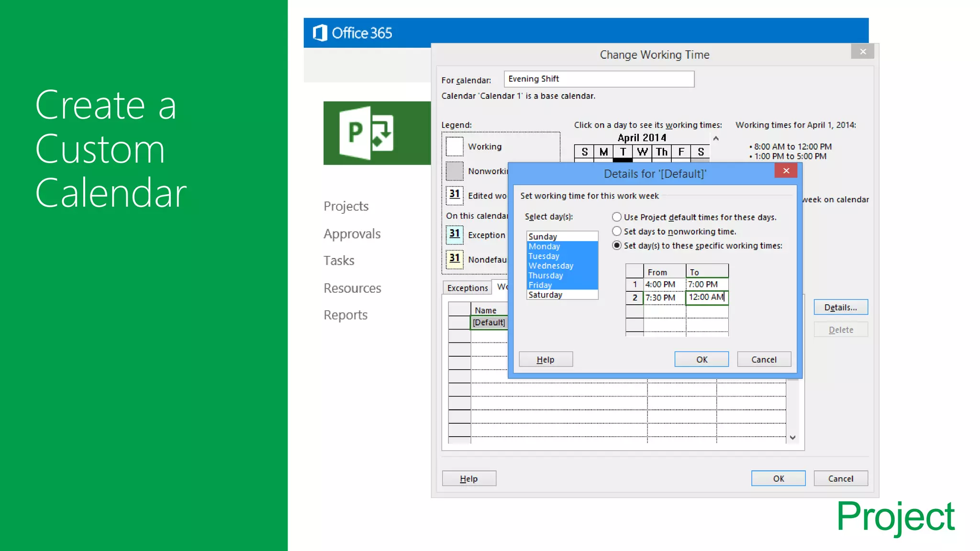Open Projects in the side navigation
980x551 pixels.
pos(346,206)
